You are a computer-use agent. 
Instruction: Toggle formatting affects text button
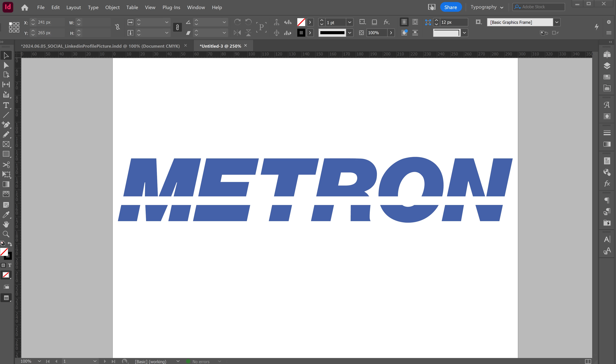[x=10, y=265]
